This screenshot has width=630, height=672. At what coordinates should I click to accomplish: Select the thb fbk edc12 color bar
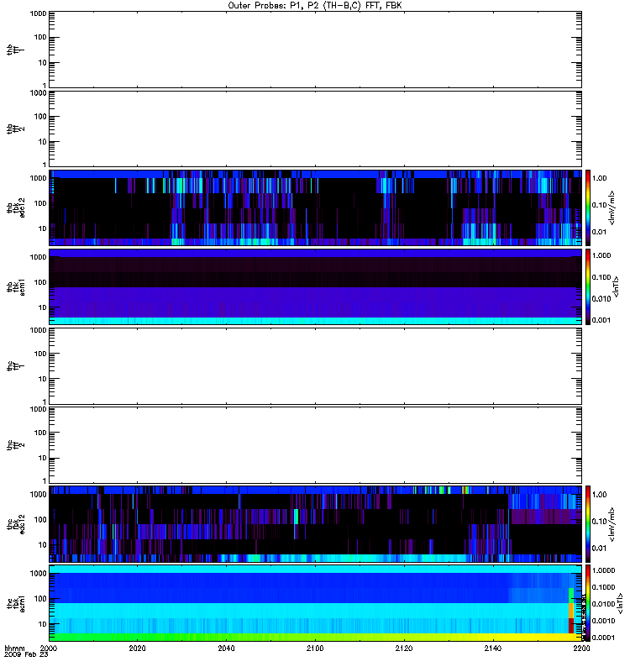(x=588, y=207)
